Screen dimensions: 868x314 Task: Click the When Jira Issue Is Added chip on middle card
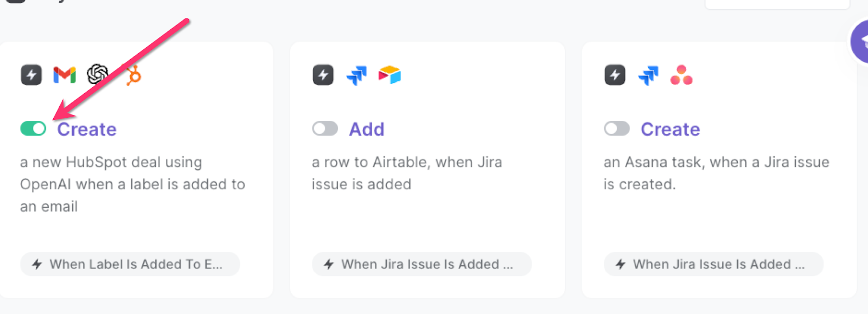point(422,264)
